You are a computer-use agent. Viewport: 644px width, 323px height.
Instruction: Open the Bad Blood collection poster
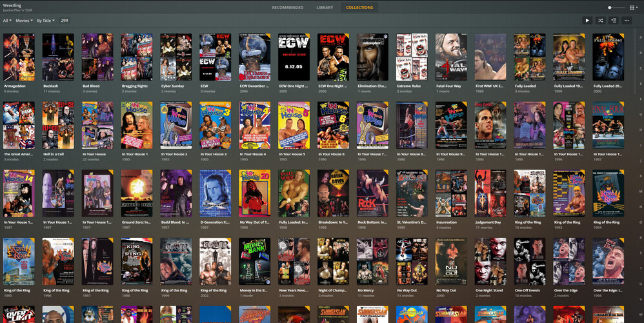point(97,57)
